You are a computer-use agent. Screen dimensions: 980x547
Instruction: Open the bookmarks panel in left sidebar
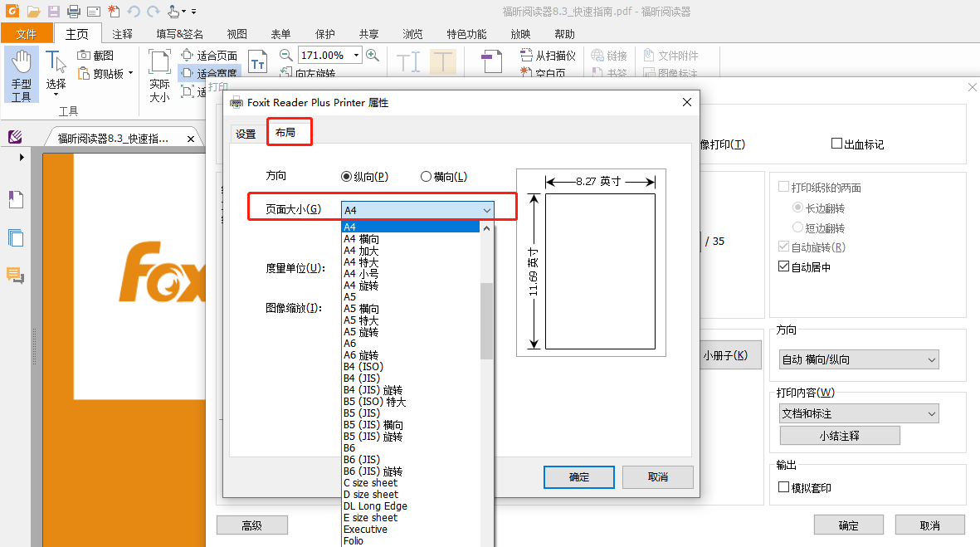tap(16, 199)
